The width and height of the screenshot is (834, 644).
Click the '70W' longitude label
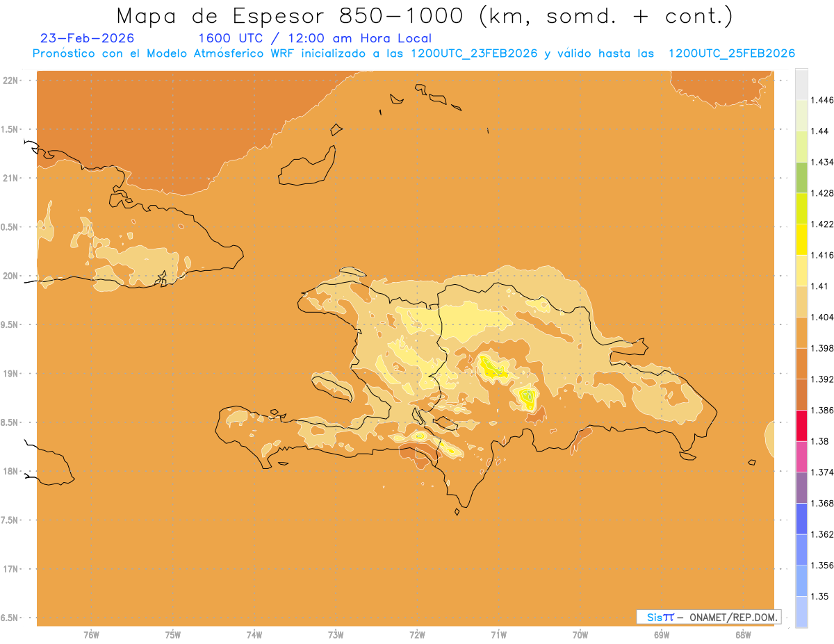(x=580, y=634)
